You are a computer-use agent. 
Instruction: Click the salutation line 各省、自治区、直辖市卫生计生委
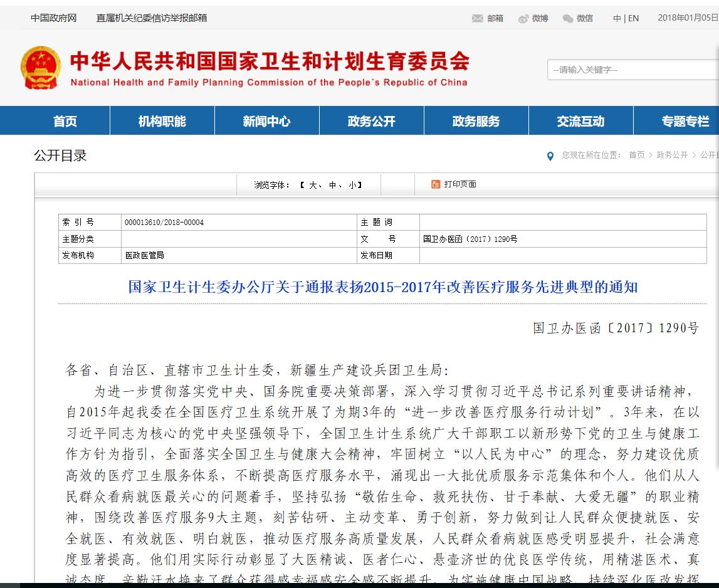pos(257,370)
